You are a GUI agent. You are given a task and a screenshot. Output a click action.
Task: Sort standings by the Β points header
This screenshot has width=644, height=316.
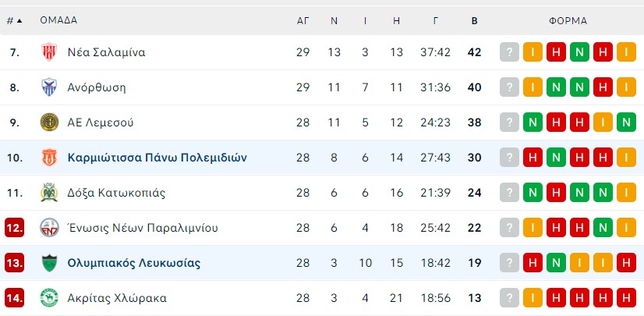pos(474,20)
